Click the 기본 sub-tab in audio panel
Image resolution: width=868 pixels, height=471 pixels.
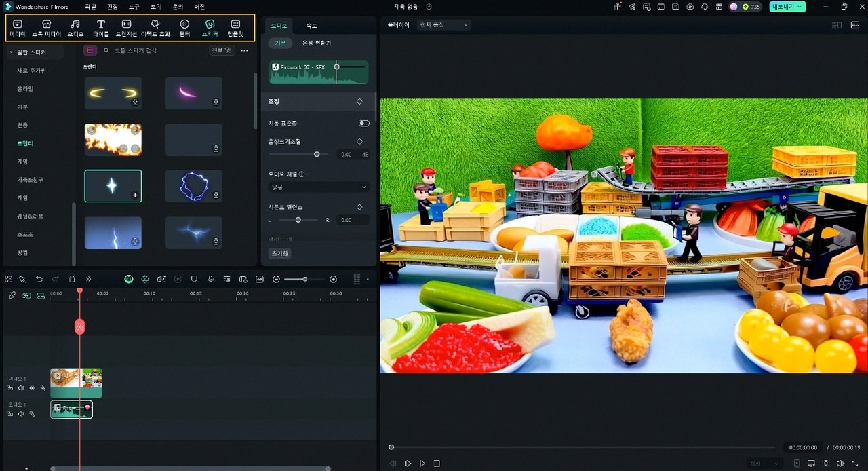(x=280, y=43)
